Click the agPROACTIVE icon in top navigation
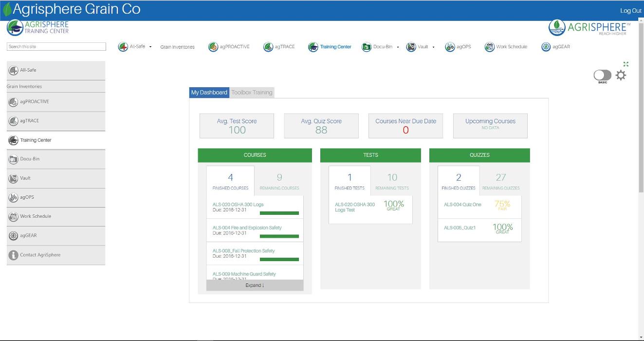Viewport: 644px width, 341px height. coord(213,47)
